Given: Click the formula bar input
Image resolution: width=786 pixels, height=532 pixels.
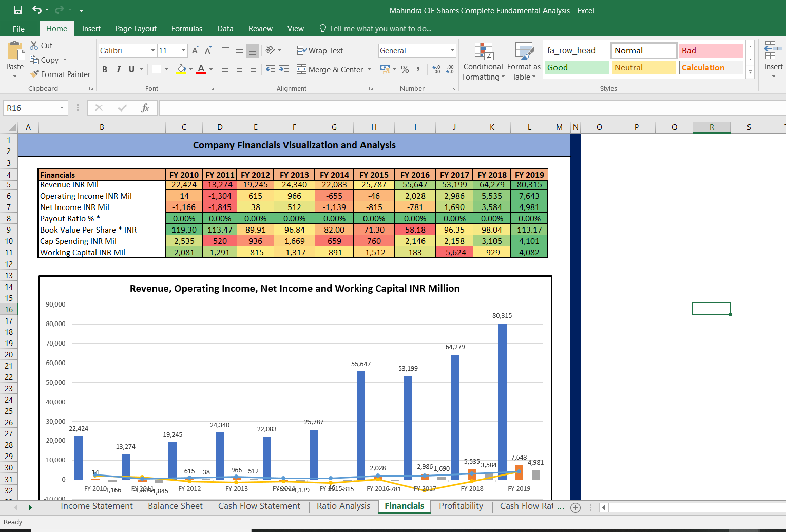Looking at the screenshot, I should tap(472, 108).
